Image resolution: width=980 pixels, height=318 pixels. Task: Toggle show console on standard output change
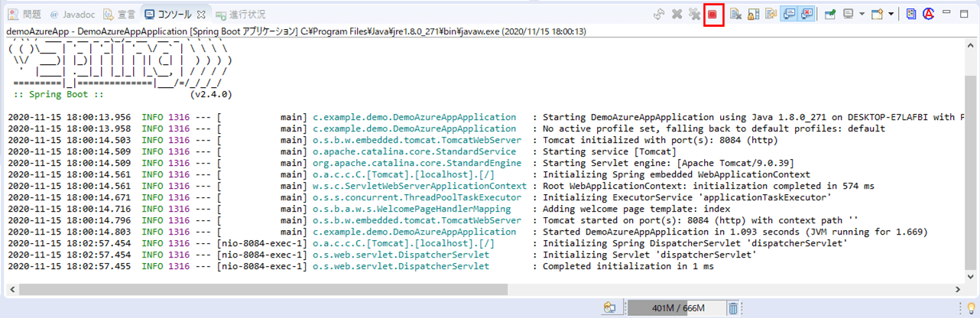(x=789, y=15)
